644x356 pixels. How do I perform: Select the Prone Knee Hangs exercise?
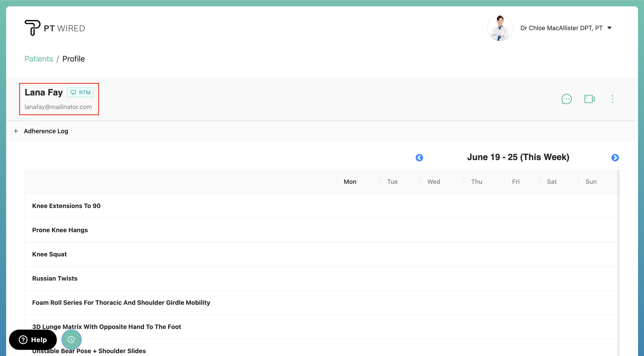pyautogui.click(x=60, y=230)
